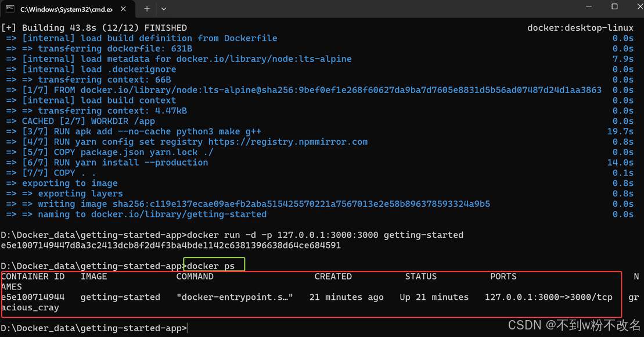The image size is (644, 337).
Task: Click the getting-started image name in output
Action: click(120, 297)
